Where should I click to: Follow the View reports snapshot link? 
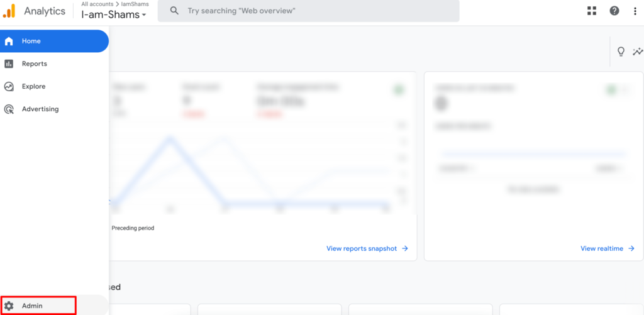pyautogui.click(x=367, y=248)
